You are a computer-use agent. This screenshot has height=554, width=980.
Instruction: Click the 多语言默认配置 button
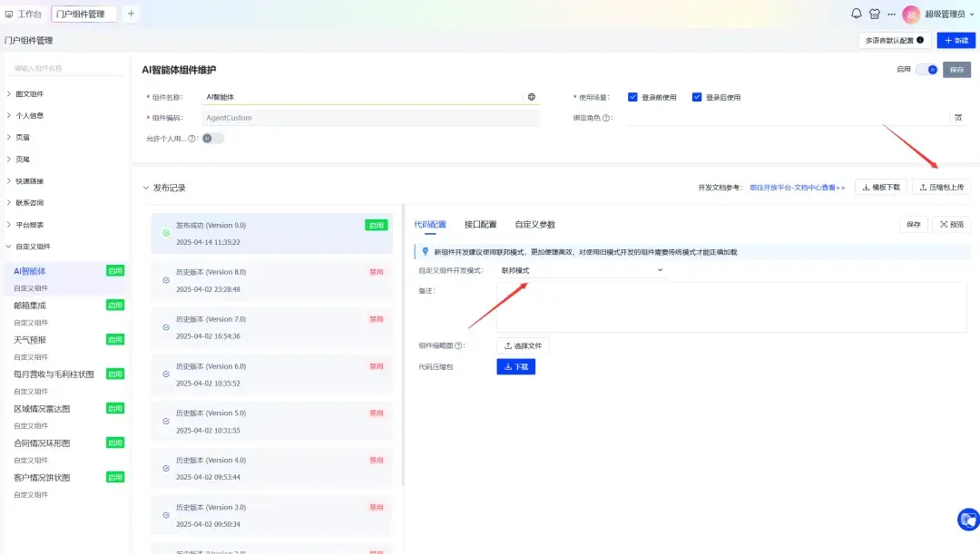pos(895,40)
